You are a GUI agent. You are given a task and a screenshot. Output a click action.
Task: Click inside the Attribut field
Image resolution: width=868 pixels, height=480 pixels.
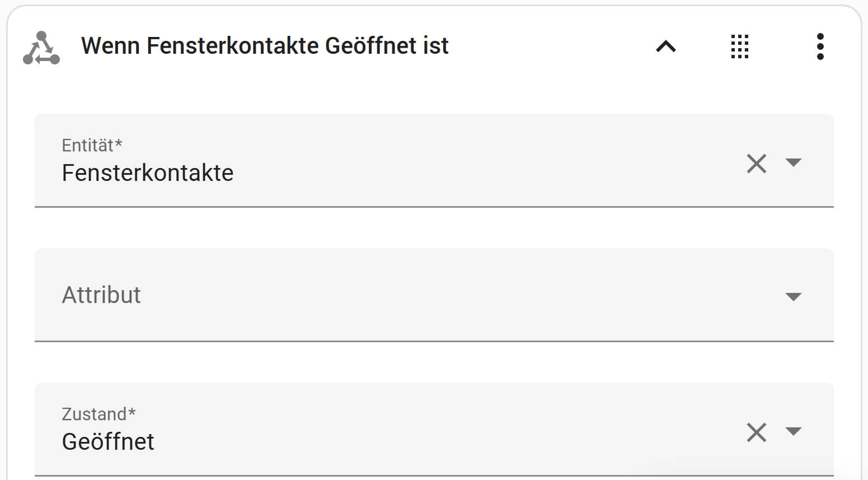pyautogui.click(x=336, y=296)
